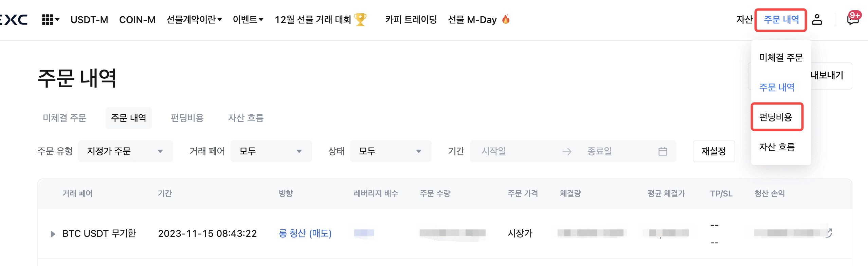
Task: Switch to the 미체결 주문 tab
Action: (65, 118)
